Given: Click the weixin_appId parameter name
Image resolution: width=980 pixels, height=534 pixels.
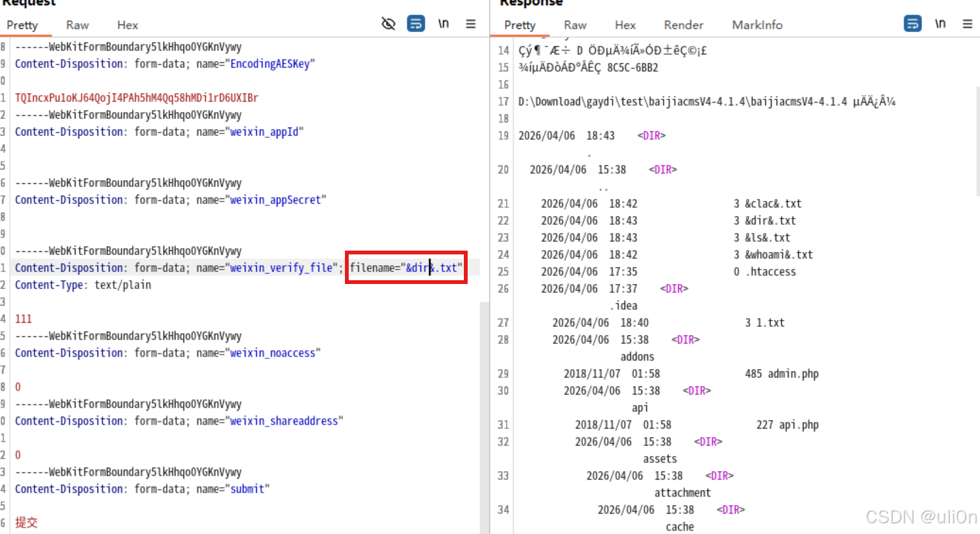Looking at the screenshot, I should point(264,132).
